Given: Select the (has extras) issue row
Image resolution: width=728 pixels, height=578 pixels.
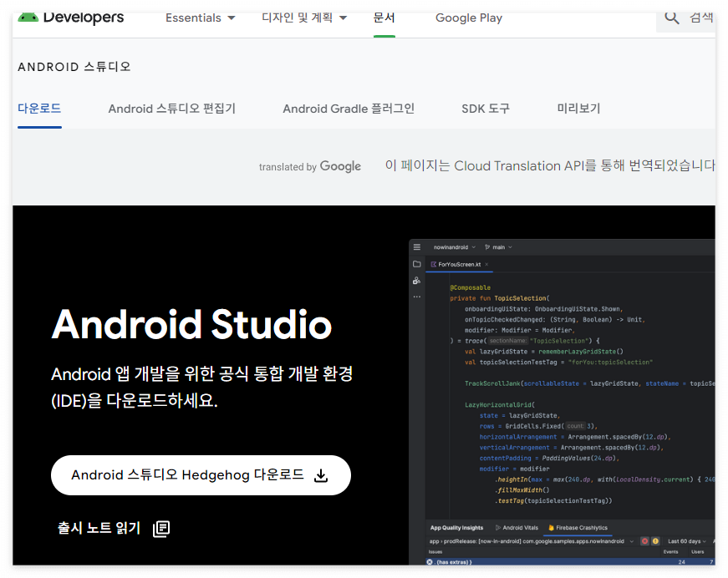Looking at the screenshot, I should (x=570, y=562).
